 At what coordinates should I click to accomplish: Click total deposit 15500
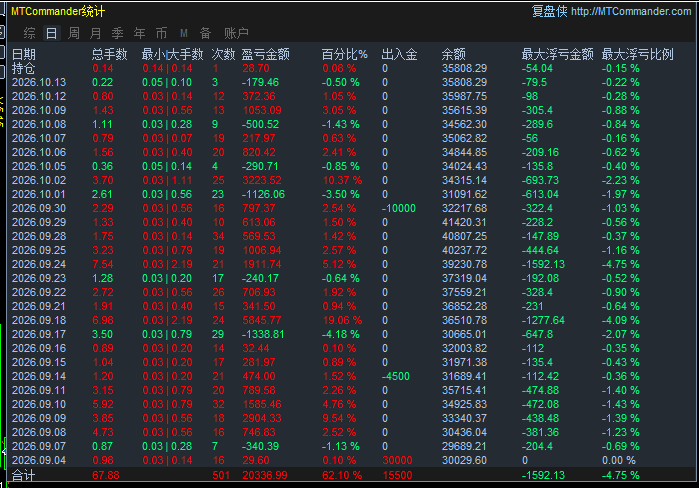tap(397, 475)
